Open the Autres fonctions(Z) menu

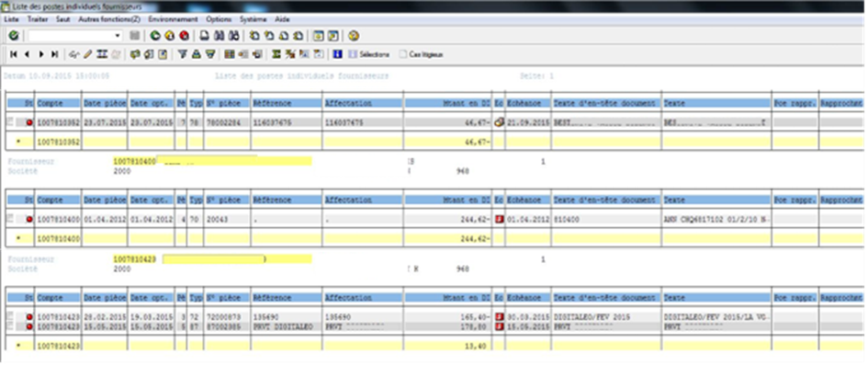(109, 19)
